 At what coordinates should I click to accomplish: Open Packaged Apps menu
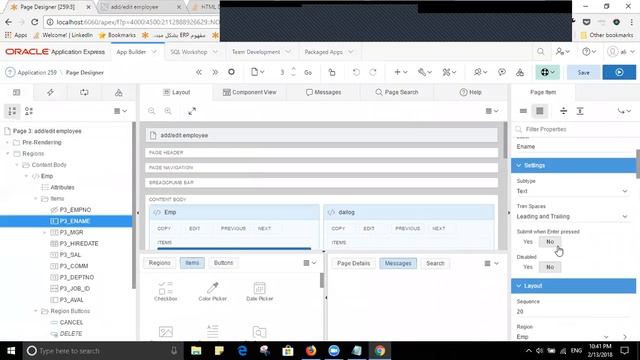coord(329,52)
